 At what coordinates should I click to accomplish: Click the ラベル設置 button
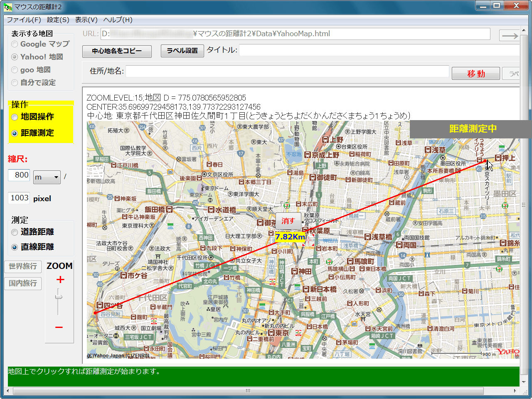[182, 51]
